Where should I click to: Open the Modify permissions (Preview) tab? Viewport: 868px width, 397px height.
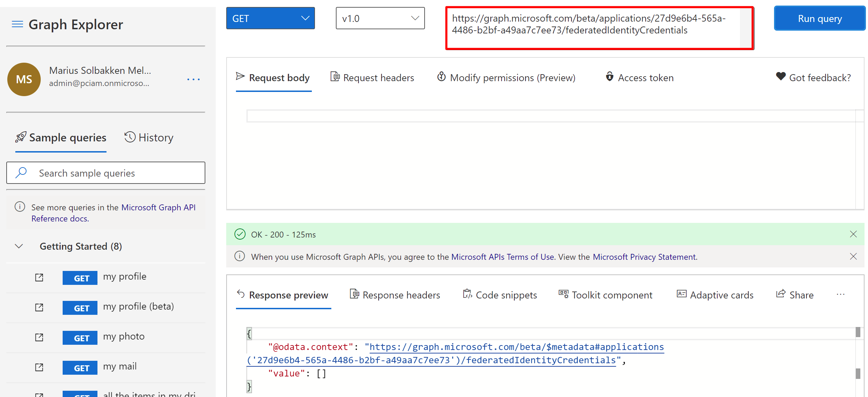(506, 78)
